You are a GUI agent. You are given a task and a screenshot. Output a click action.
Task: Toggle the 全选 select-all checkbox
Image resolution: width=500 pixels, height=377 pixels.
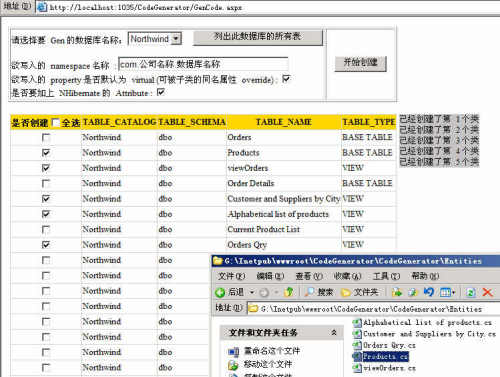click(56, 123)
